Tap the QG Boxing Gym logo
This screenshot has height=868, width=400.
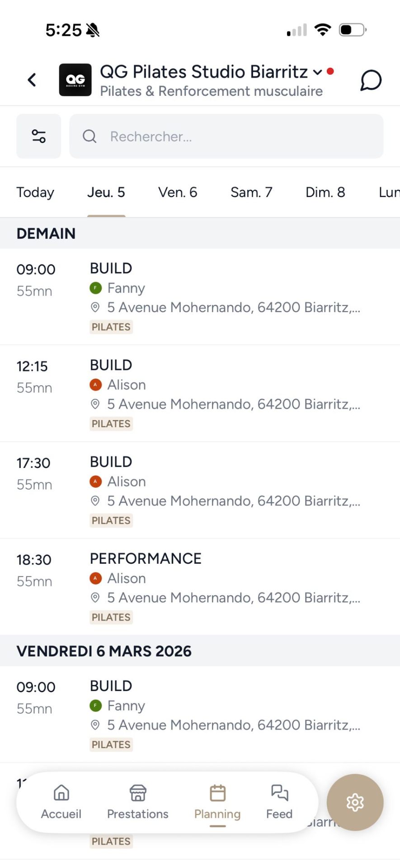click(x=75, y=80)
